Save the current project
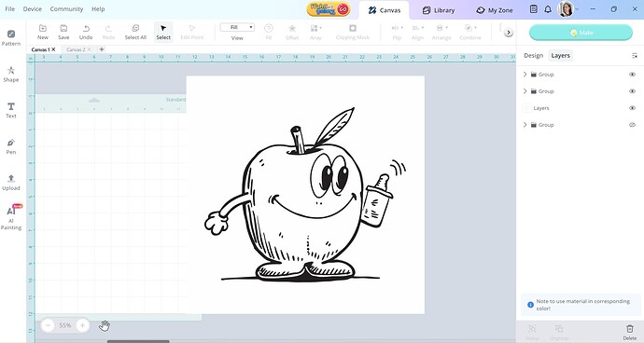 (63, 32)
